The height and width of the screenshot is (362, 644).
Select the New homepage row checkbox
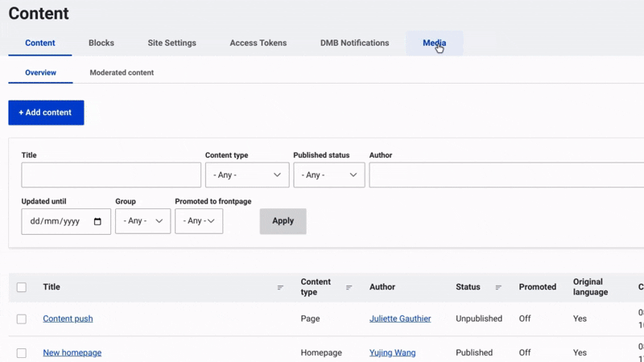point(22,353)
